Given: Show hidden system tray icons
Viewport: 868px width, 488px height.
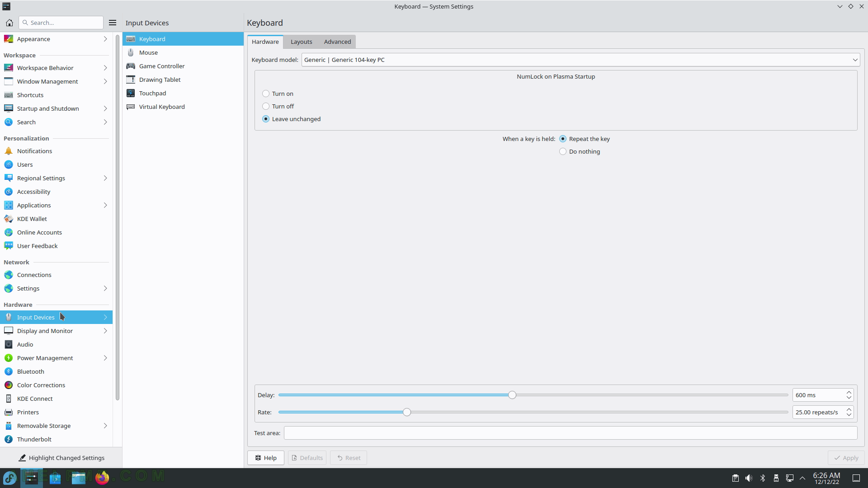Looking at the screenshot, I should pos(802,478).
